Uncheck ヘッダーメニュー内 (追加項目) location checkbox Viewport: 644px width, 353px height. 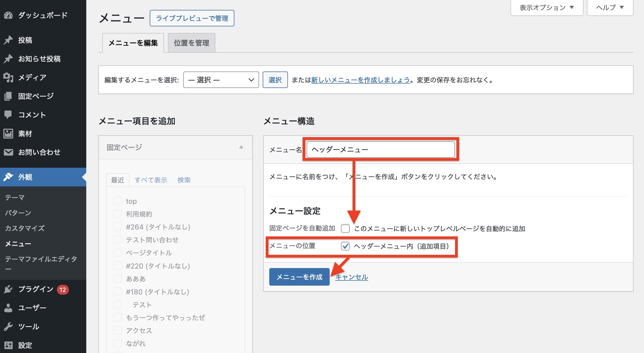pyautogui.click(x=345, y=246)
